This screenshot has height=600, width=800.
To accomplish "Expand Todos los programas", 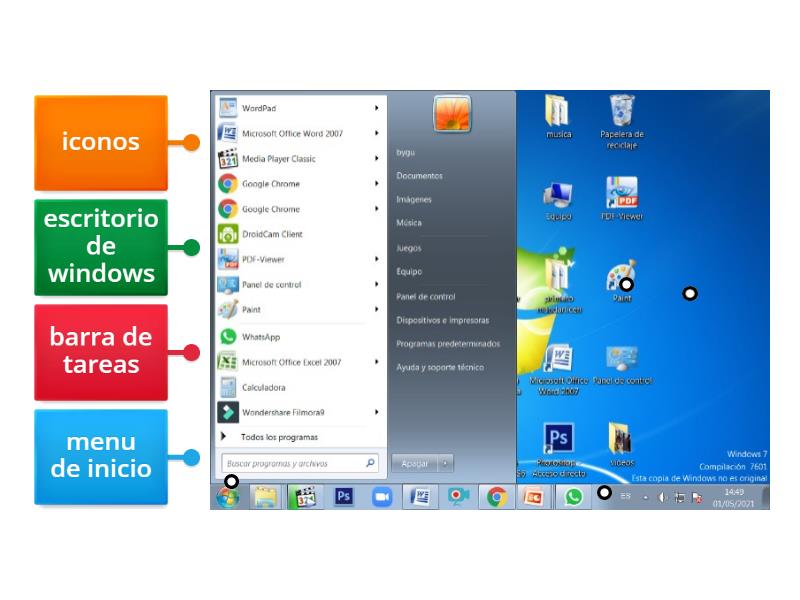I will coord(283,437).
